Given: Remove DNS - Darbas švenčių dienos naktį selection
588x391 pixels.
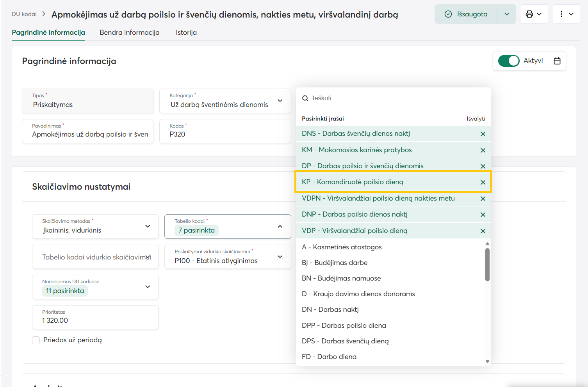Looking at the screenshot, I should 483,134.
